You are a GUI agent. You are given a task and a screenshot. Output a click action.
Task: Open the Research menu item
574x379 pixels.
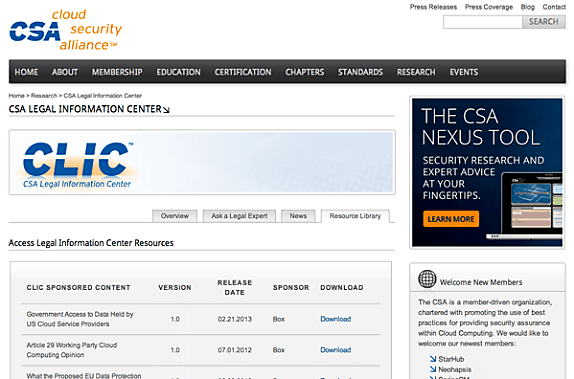416,72
